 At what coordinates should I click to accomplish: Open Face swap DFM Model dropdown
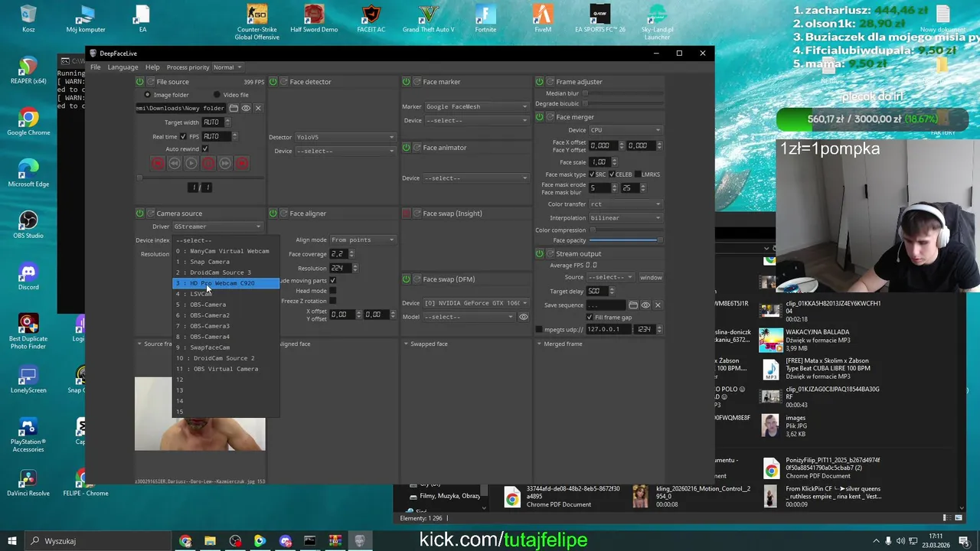tap(469, 317)
